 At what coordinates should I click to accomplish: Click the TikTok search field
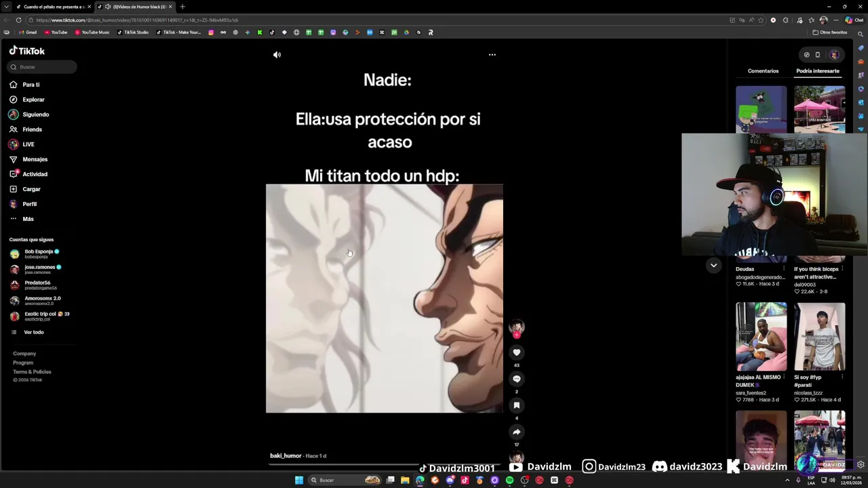coord(43,67)
